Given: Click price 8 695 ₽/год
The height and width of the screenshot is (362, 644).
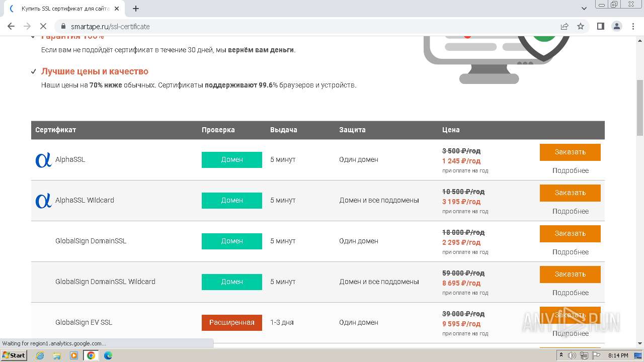Looking at the screenshot, I should 461,283.
